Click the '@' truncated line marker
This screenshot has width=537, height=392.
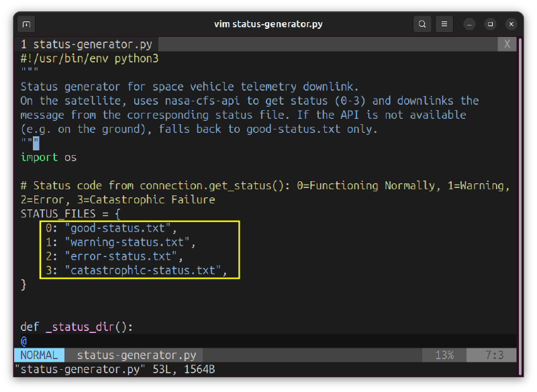(x=23, y=341)
